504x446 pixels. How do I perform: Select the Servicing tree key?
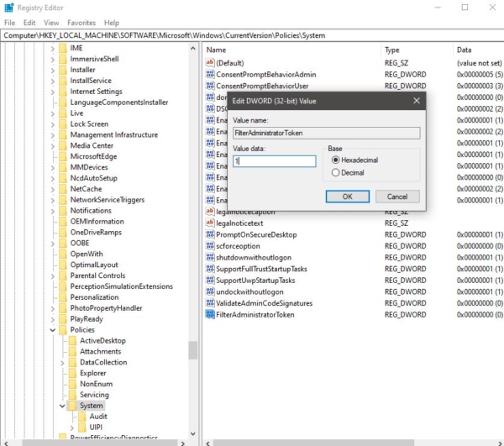tap(94, 395)
